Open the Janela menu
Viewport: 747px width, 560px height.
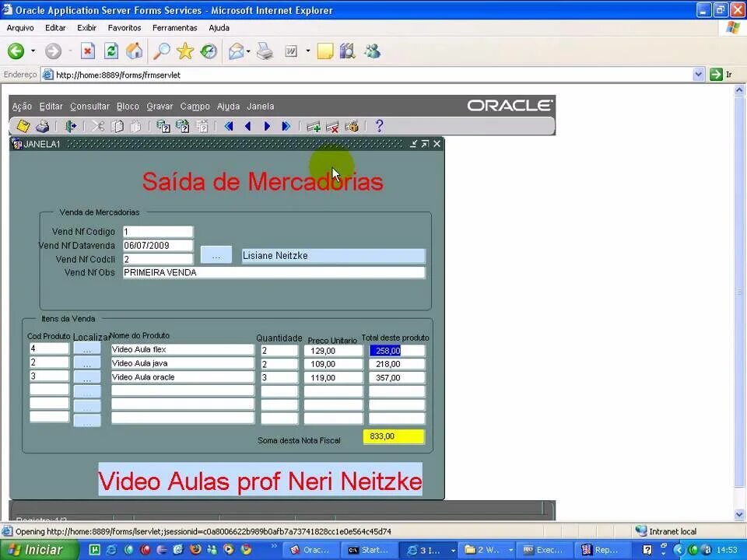[260, 107]
